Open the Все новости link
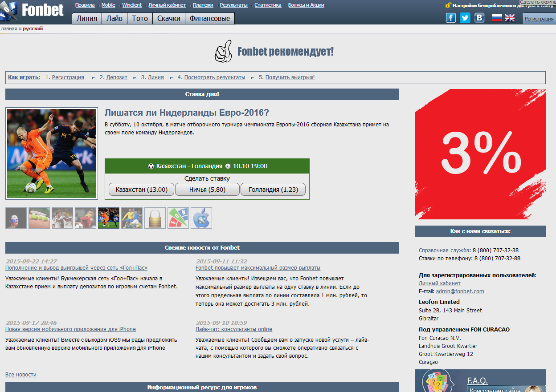556x392 pixels. click(21, 375)
